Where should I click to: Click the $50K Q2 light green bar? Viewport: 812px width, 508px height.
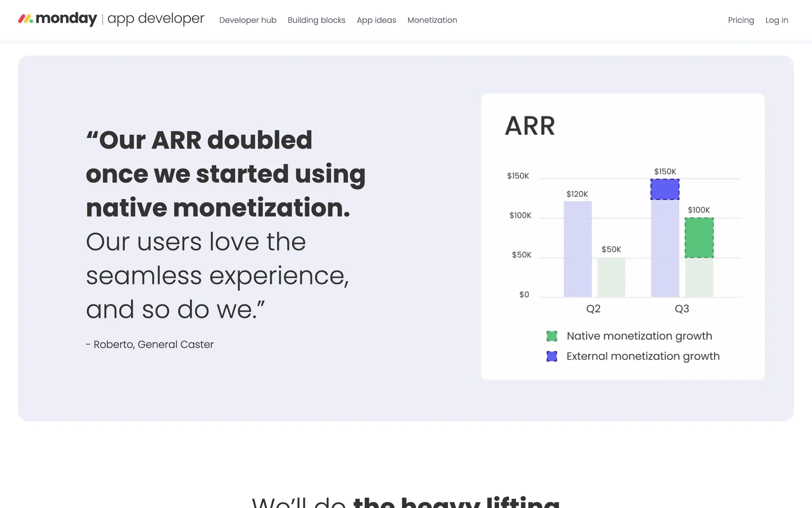pos(611,277)
